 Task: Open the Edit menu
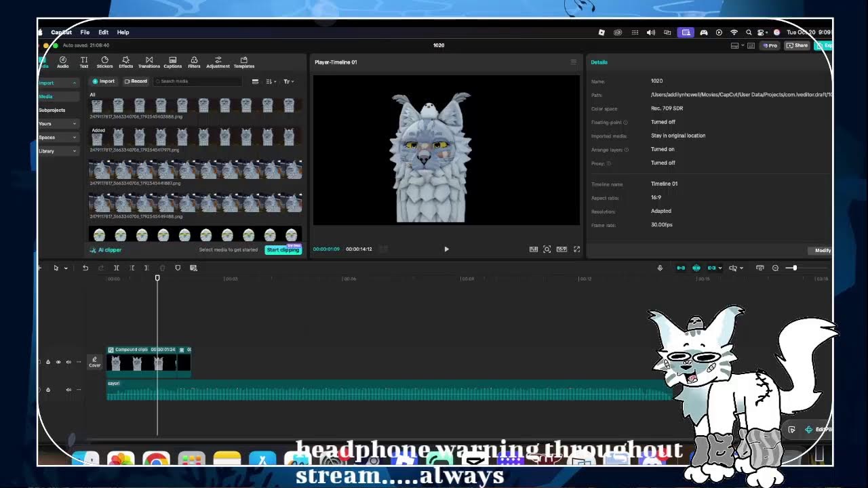point(103,32)
